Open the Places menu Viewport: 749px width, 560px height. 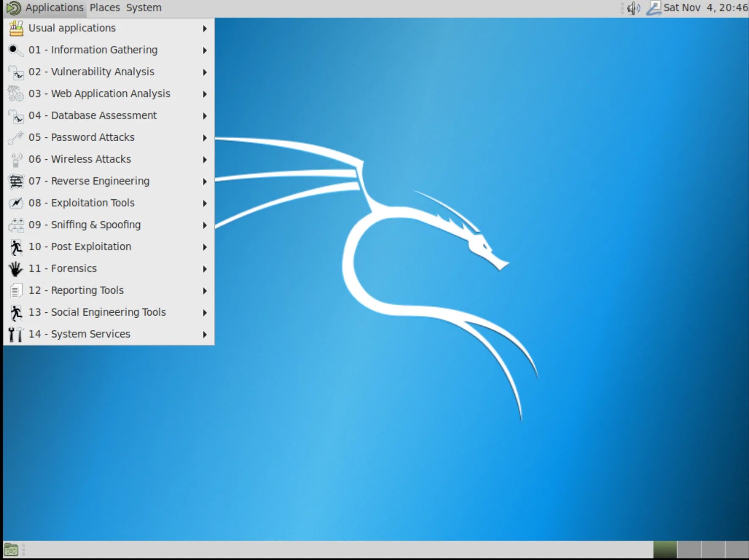pos(105,8)
